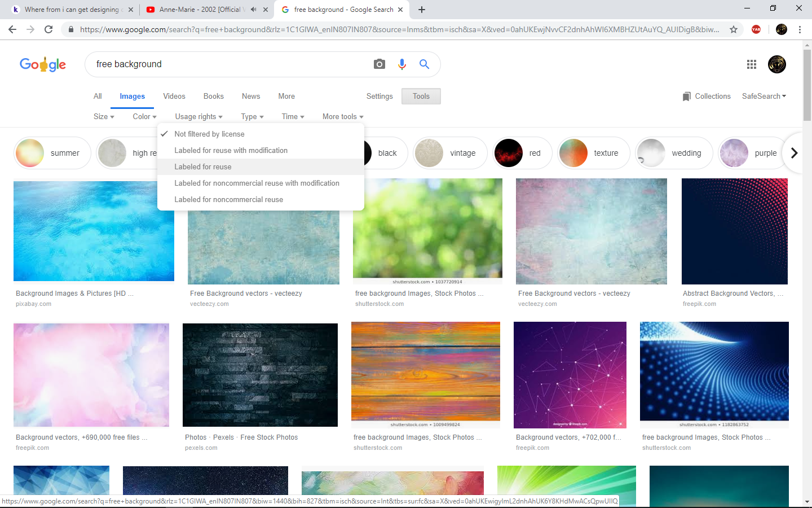The height and width of the screenshot is (508, 812).
Task: Reload the page
Action: click(48, 29)
